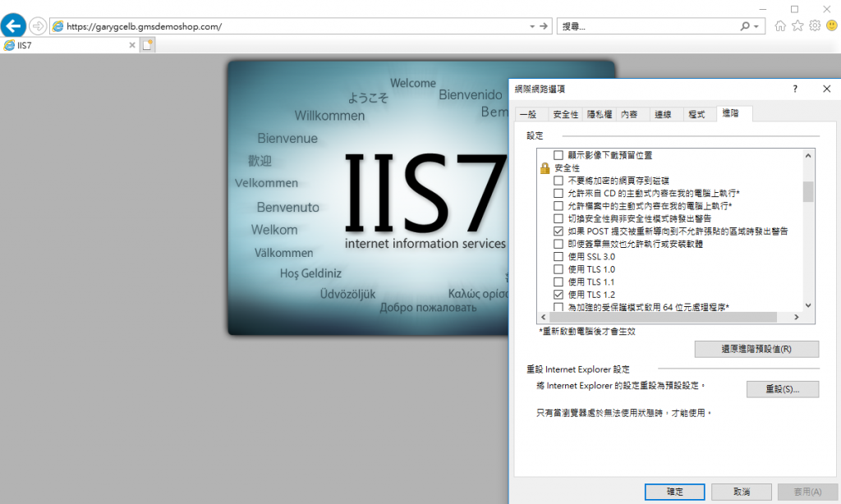Click the settings list scroll up arrow
Screen dimensions: 841x504
pyautogui.click(x=808, y=155)
